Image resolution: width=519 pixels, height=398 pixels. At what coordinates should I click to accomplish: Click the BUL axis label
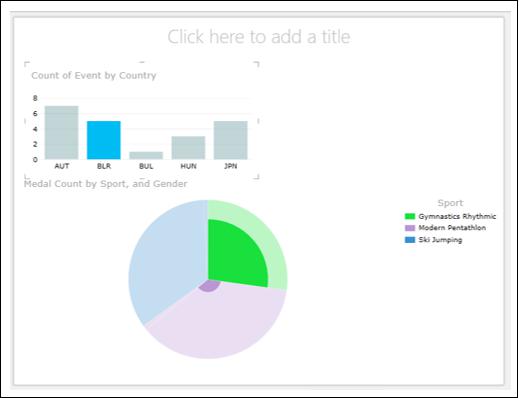146,166
